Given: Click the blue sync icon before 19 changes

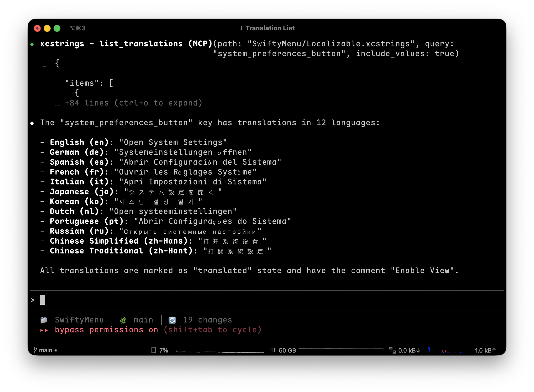Looking at the screenshot, I should [x=172, y=320].
